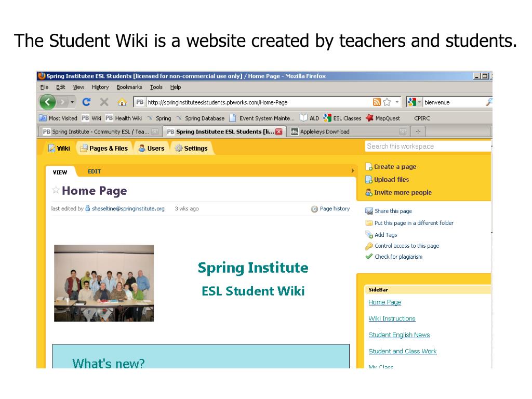The image size is (532, 399).
Task: Open the CPIRC bookmark
Action: click(x=422, y=118)
